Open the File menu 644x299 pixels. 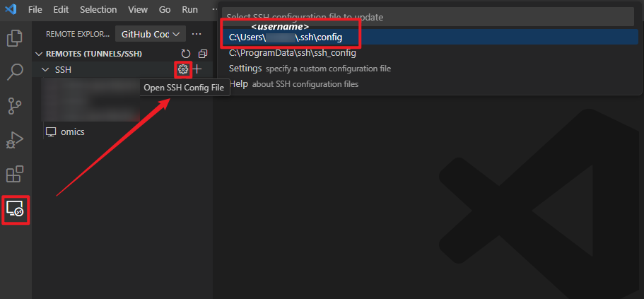[x=35, y=10]
